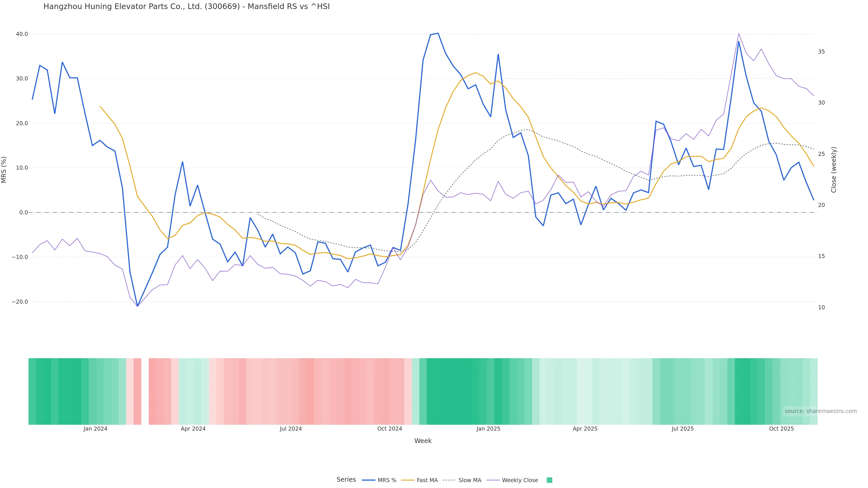
Task: Click the purple Weekly Close legend line icon
Action: pyautogui.click(x=493, y=480)
